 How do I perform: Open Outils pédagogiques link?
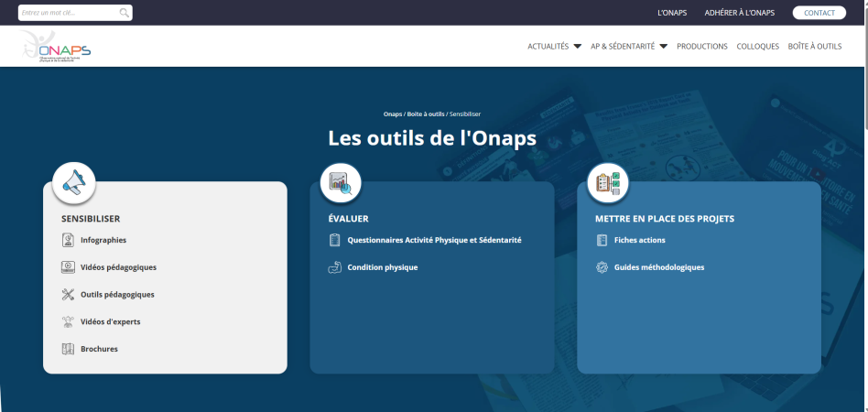tap(117, 295)
